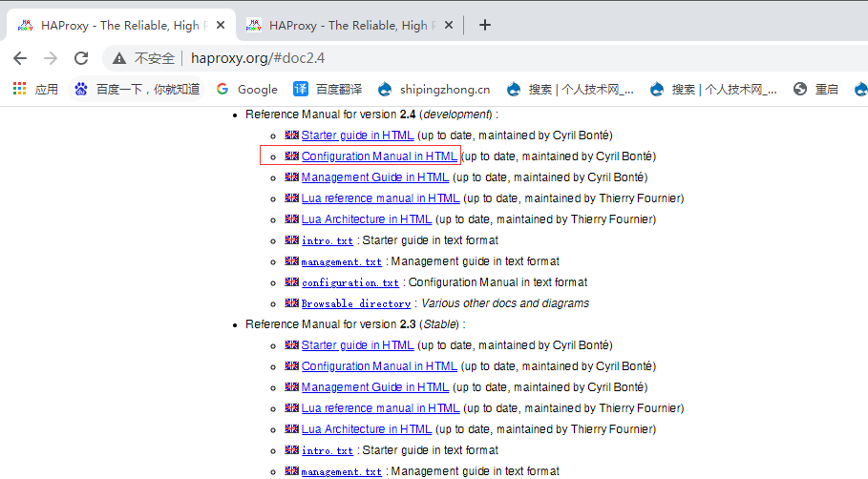868x479 pixels.
Task: Click flag icon beside 2.4 Management Guide
Action: click(x=292, y=177)
